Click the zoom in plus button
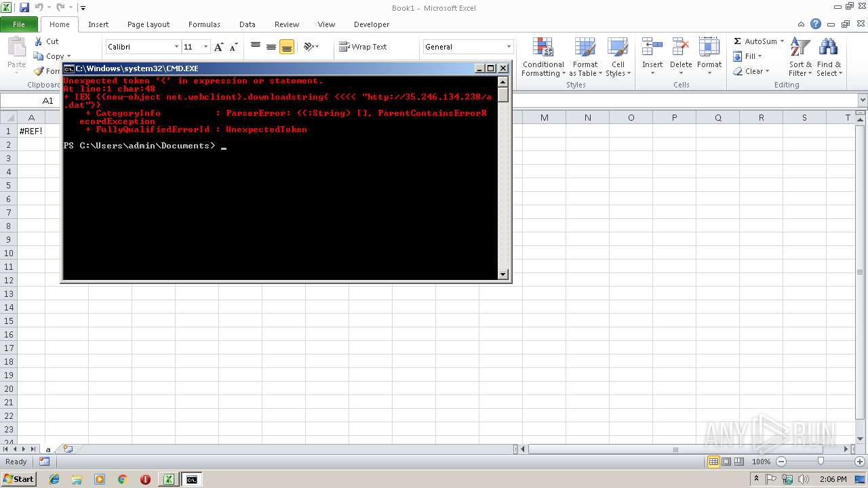 860,462
